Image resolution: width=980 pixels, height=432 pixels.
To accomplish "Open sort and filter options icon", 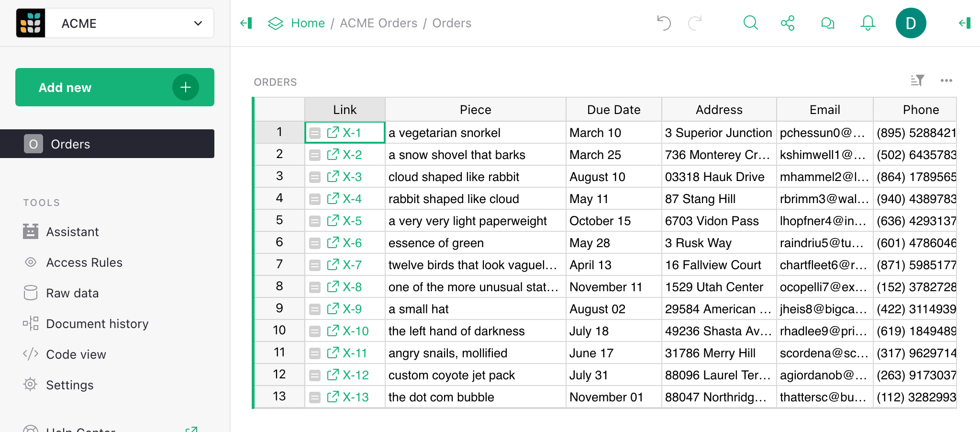I will click(917, 80).
